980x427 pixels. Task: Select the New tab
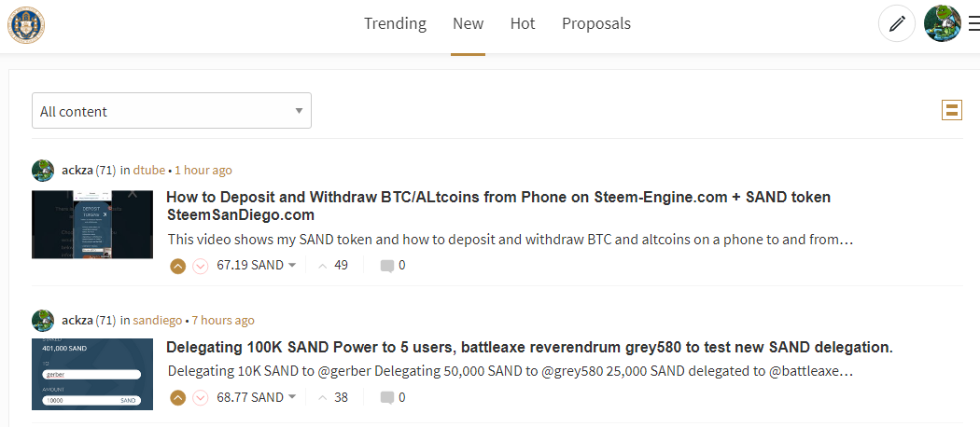(x=469, y=23)
